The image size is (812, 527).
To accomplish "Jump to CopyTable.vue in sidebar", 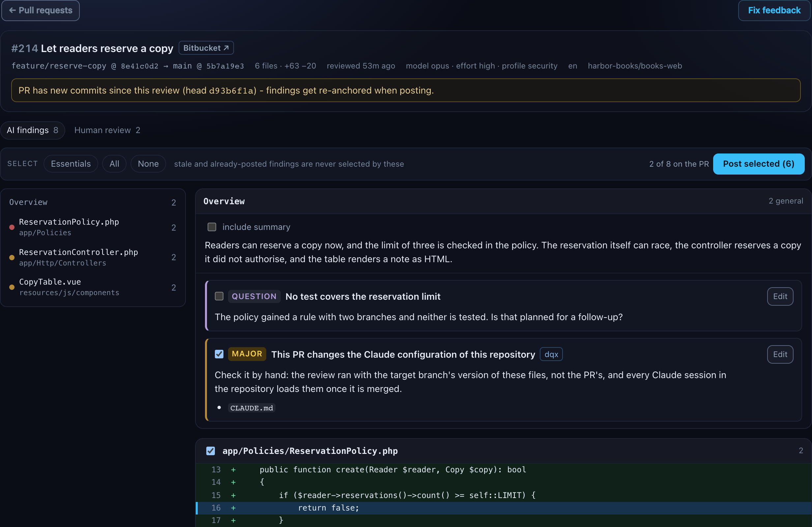I will point(93,287).
